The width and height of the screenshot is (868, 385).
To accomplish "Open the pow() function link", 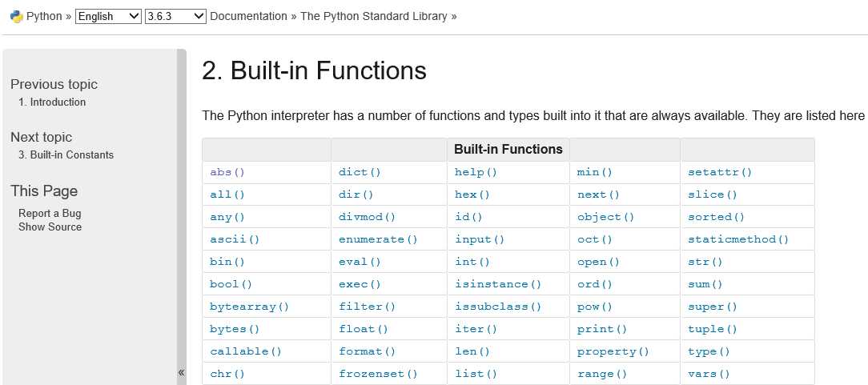I will point(594,307).
